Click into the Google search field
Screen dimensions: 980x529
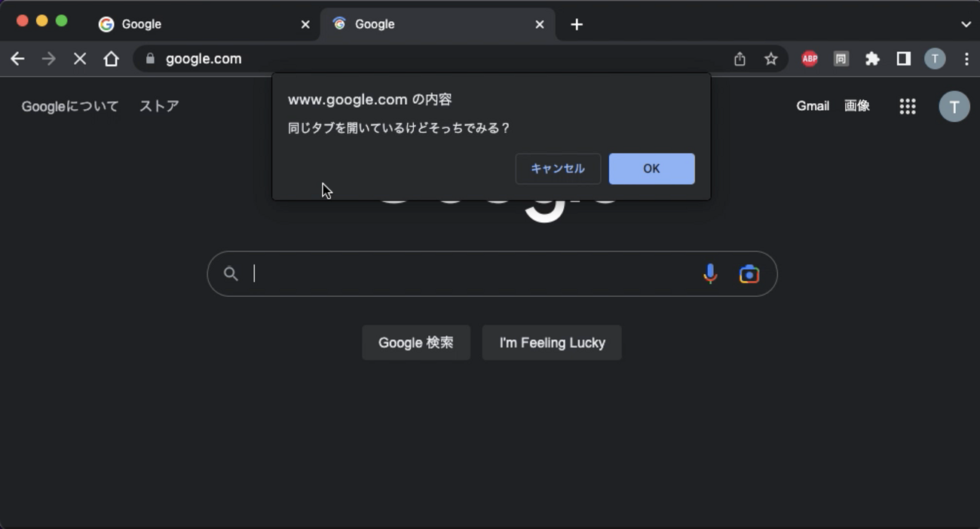(x=492, y=274)
